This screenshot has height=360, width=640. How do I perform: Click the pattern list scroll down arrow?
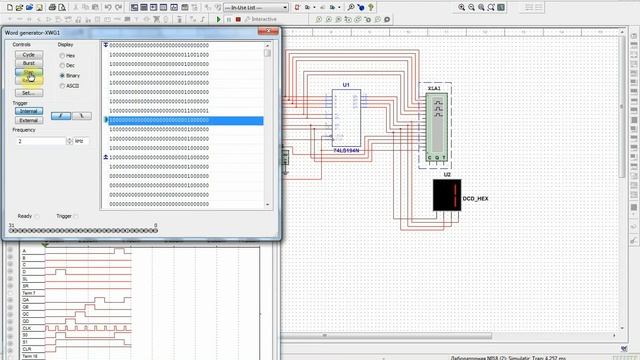click(x=267, y=205)
